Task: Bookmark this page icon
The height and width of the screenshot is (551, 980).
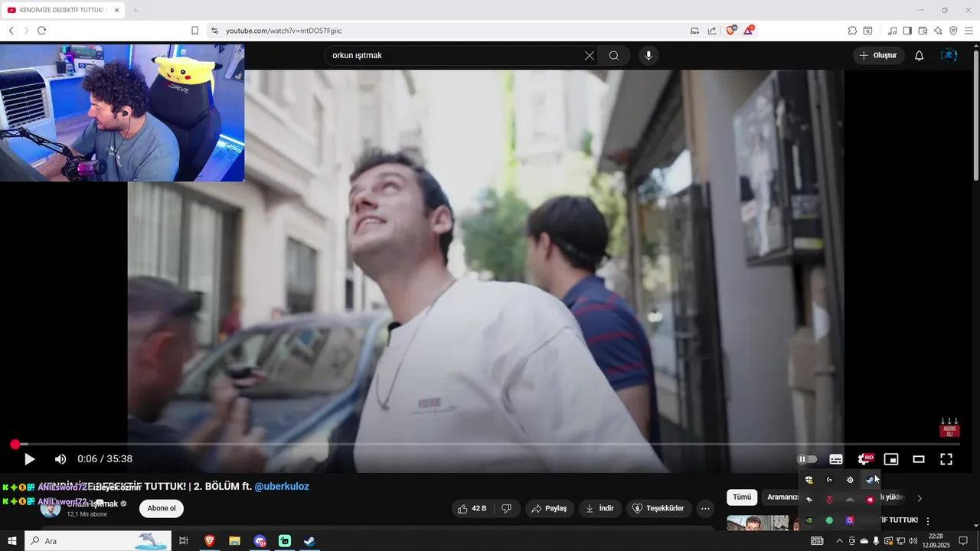Action: (x=194, y=31)
